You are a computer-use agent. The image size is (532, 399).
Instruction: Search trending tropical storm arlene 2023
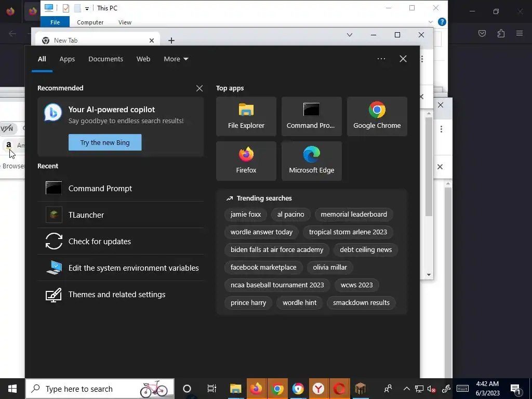[x=348, y=232]
